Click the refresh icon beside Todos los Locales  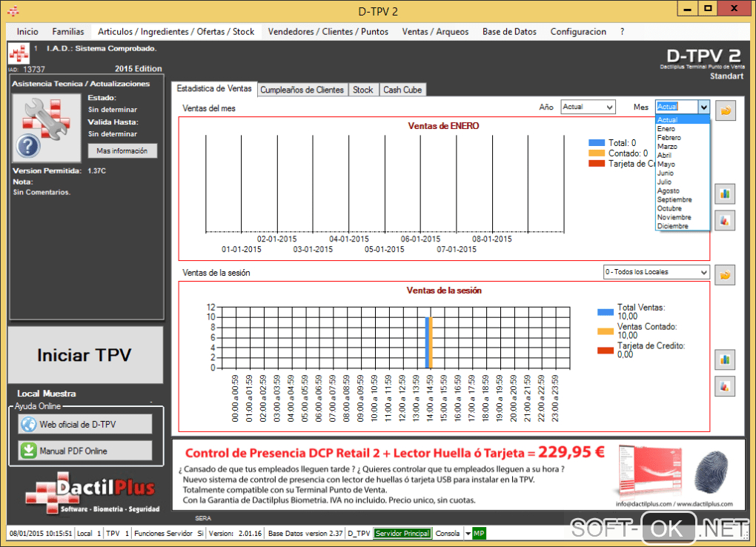(x=725, y=275)
